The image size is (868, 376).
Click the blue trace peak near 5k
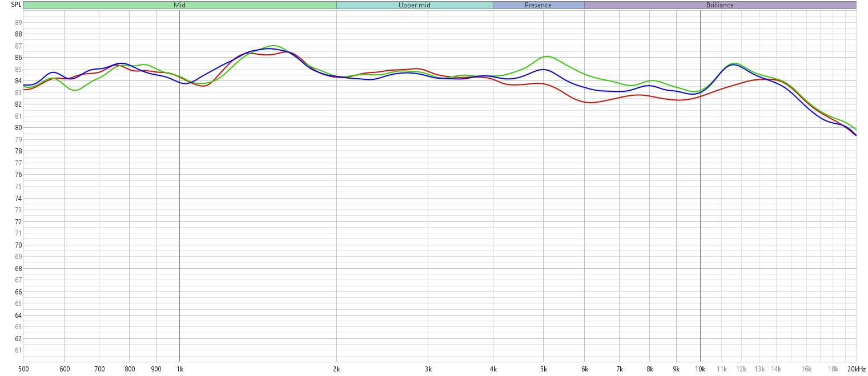(543, 70)
